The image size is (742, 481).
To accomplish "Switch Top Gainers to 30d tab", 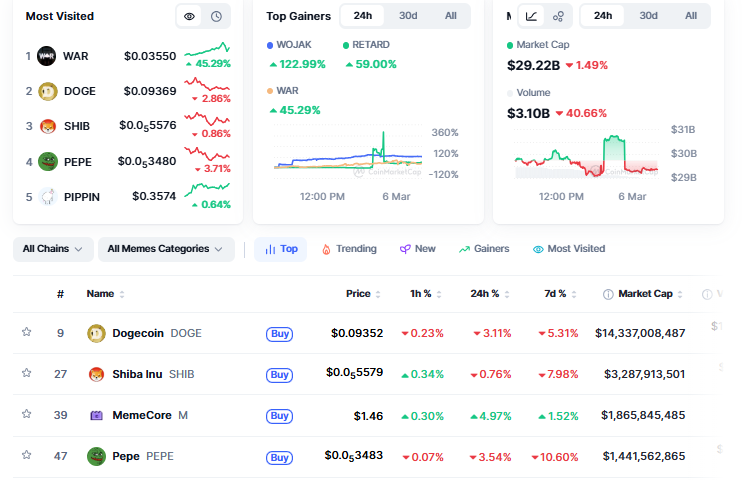I will click(x=408, y=16).
